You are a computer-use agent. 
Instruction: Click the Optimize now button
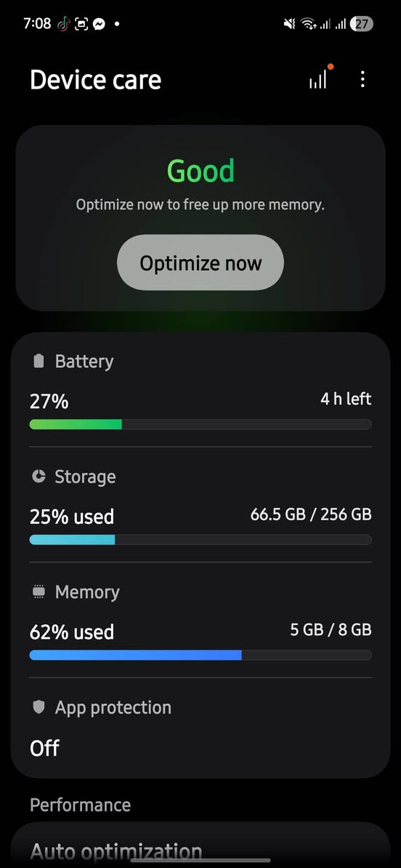pyautogui.click(x=200, y=263)
